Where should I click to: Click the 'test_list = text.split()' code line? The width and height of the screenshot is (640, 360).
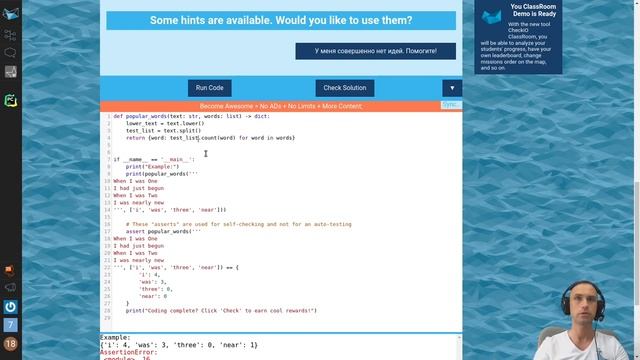tap(163, 131)
